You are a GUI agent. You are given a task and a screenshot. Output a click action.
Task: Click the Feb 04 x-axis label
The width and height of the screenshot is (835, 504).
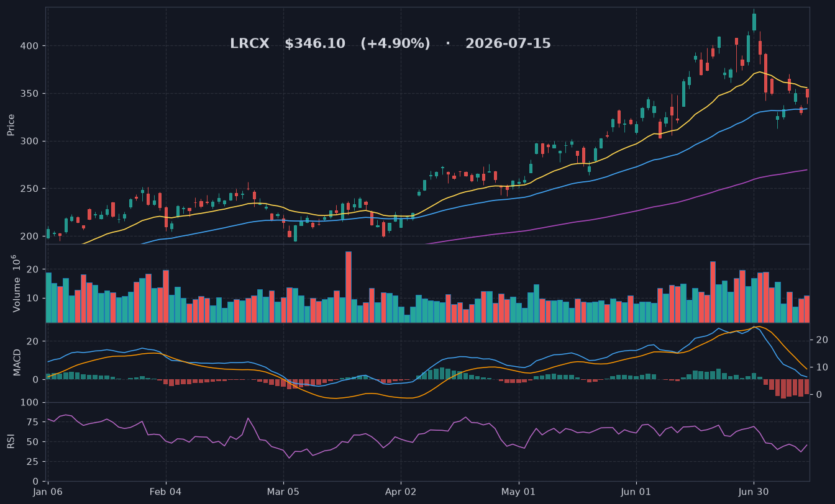click(x=166, y=492)
